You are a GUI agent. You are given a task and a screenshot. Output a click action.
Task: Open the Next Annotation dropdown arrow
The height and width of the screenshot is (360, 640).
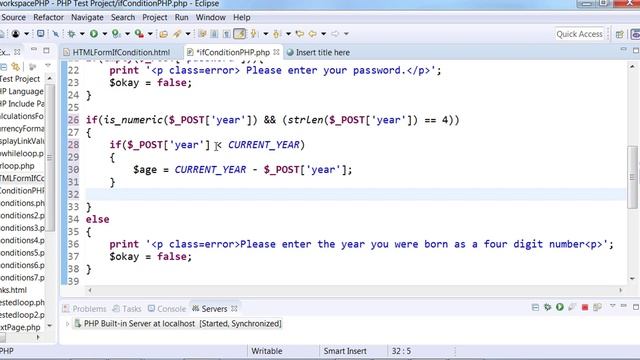265,34
